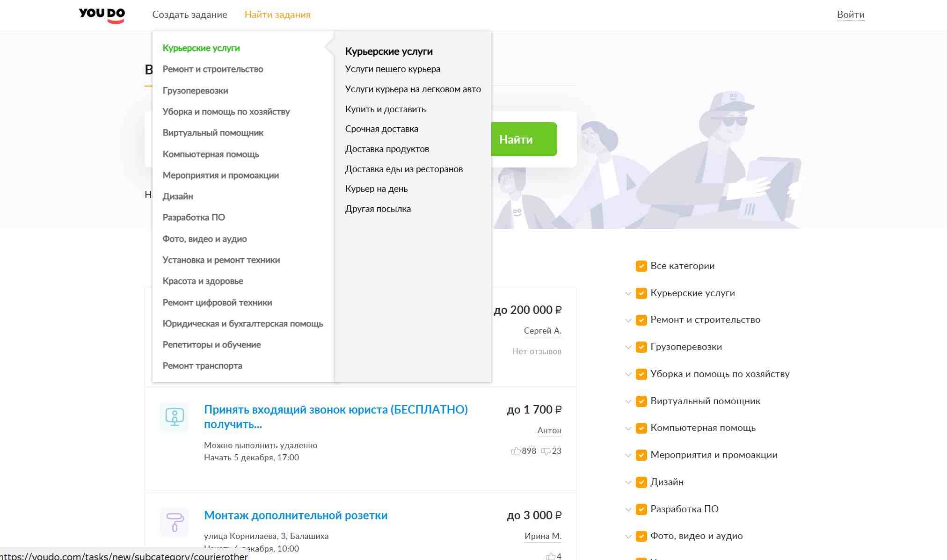This screenshot has width=947, height=560.
Task: Click the paint roller task icon
Action: click(x=175, y=522)
